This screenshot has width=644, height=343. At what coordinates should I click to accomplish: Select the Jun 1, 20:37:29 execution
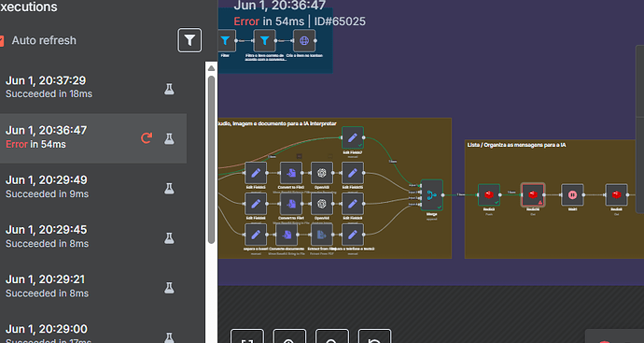[93, 87]
